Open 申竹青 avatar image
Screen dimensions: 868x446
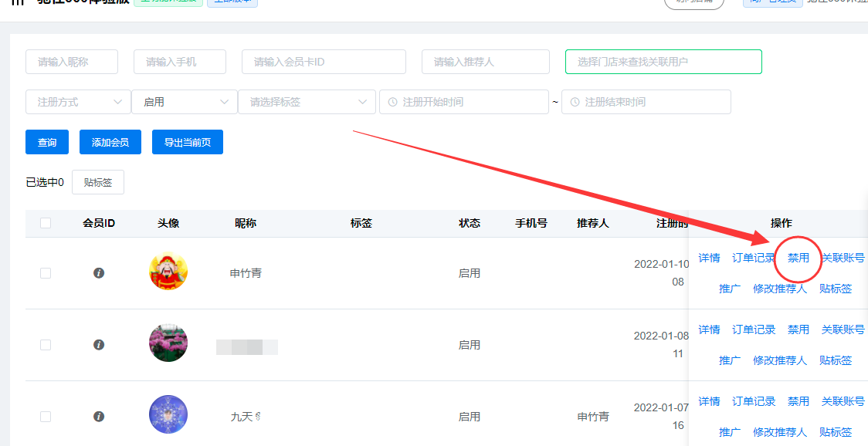pos(168,271)
